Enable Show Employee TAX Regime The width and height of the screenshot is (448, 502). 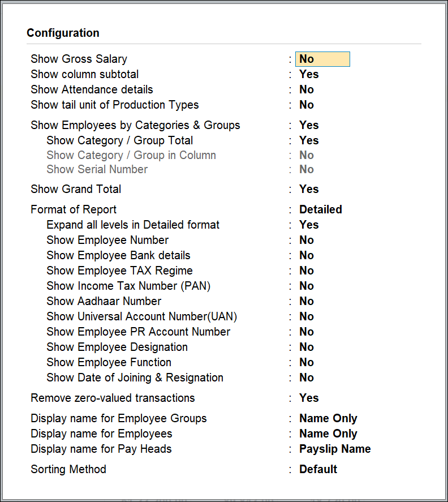tap(306, 271)
